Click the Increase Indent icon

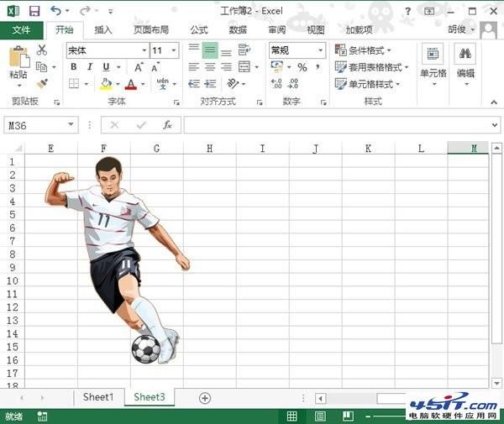[210, 84]
